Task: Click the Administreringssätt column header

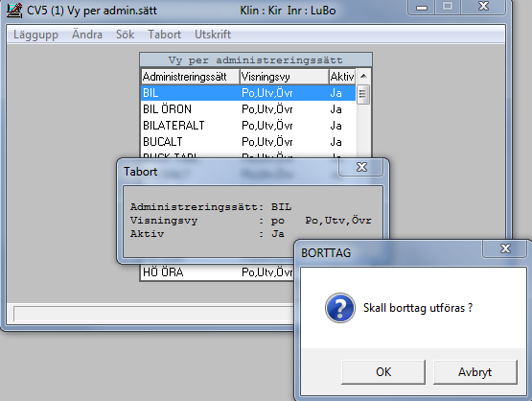Action: (191, 77)
